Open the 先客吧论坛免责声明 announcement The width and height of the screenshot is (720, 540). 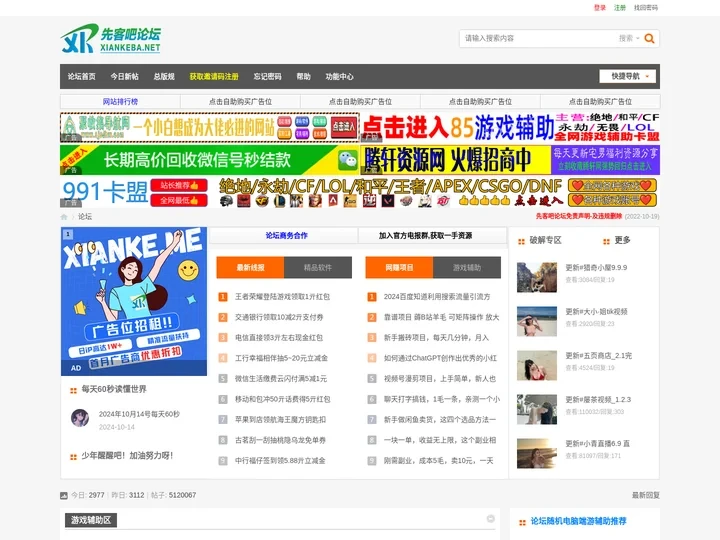(x=579, y=216)
